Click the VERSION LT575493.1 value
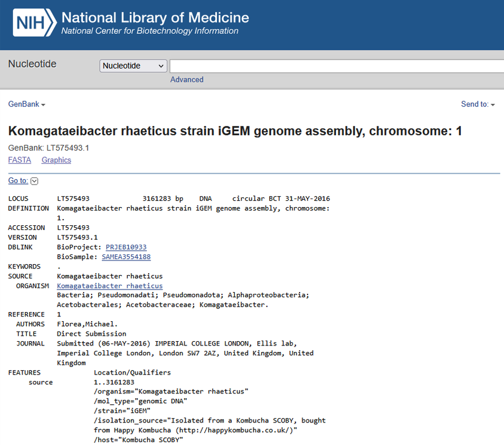Viewport: 504px width, 445px height. [77, 237]
